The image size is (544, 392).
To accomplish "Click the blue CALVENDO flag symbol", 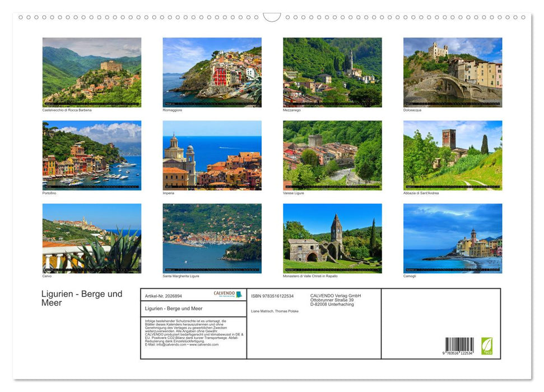I will [x=239, y=293].
